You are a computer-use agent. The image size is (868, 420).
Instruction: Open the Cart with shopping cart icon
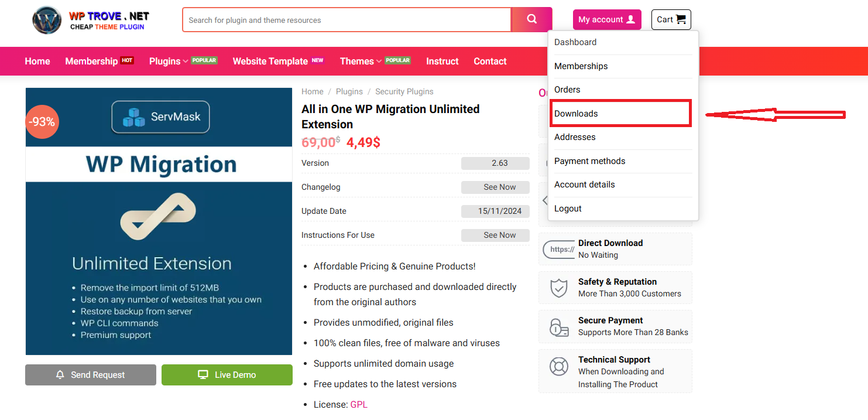671,19
